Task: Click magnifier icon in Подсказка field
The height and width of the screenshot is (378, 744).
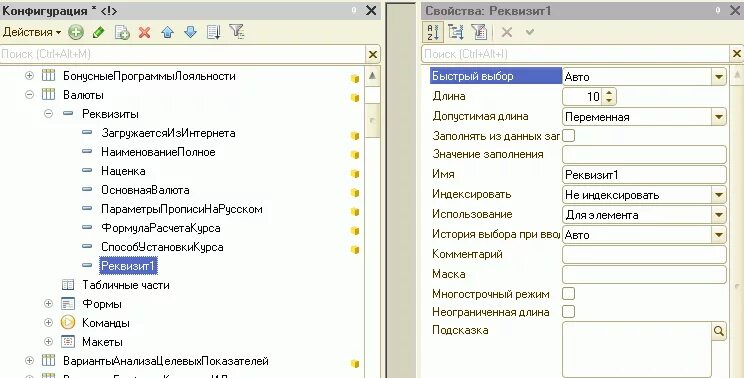Action: click(x=719, y=331)
